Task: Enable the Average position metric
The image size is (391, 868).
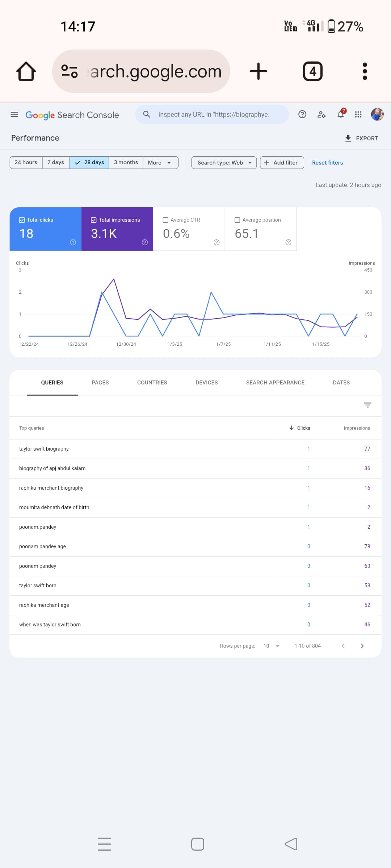Action: pyautogui.click(x=261, y=229)
